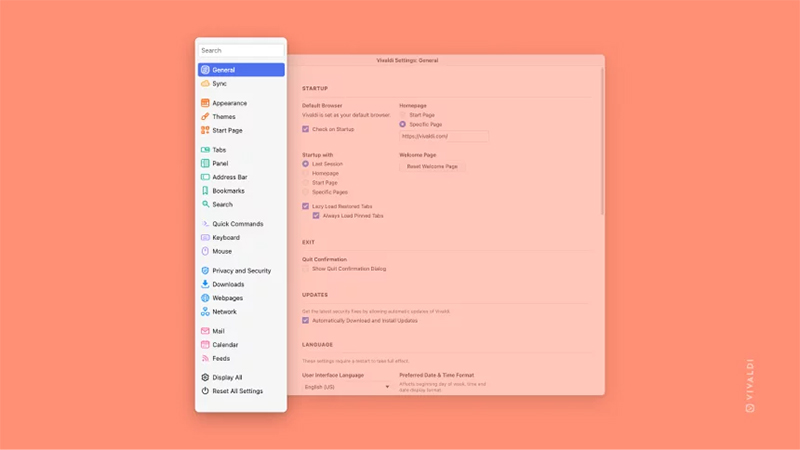800x450 pixels.
Task: Click the Calendar icon in sidebar
Action: point(205,345)
